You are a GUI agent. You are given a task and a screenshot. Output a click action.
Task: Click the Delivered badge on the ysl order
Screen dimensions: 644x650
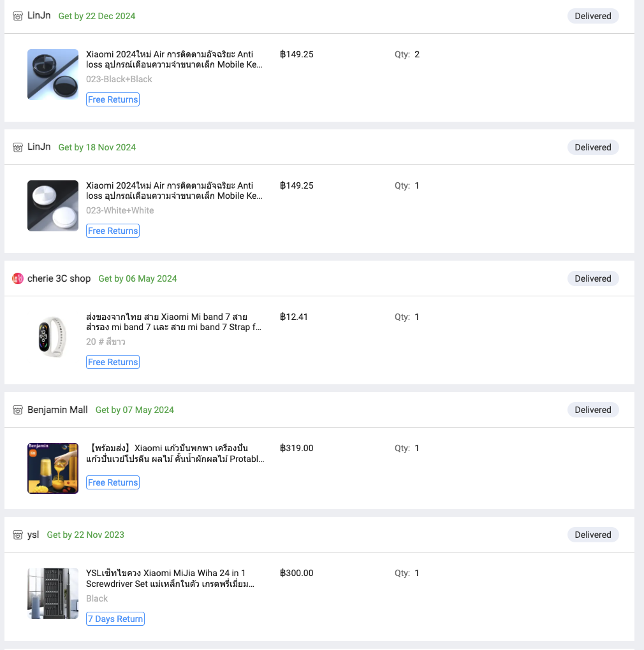[593, 535]
